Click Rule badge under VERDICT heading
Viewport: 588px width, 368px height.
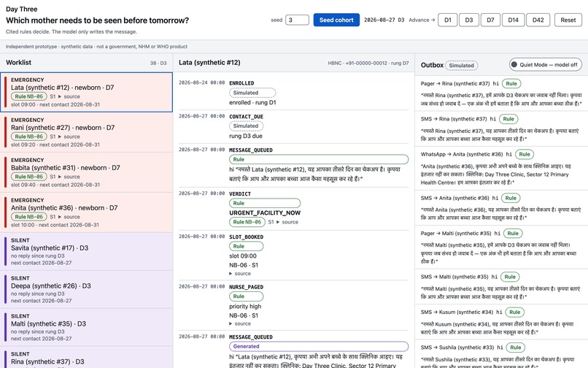pos(265,203)
